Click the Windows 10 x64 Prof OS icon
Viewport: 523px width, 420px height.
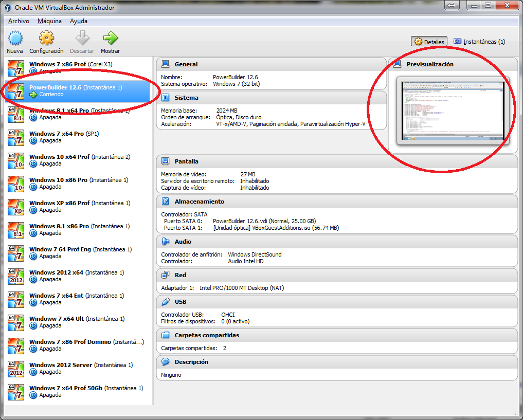(x=16, y=160)
